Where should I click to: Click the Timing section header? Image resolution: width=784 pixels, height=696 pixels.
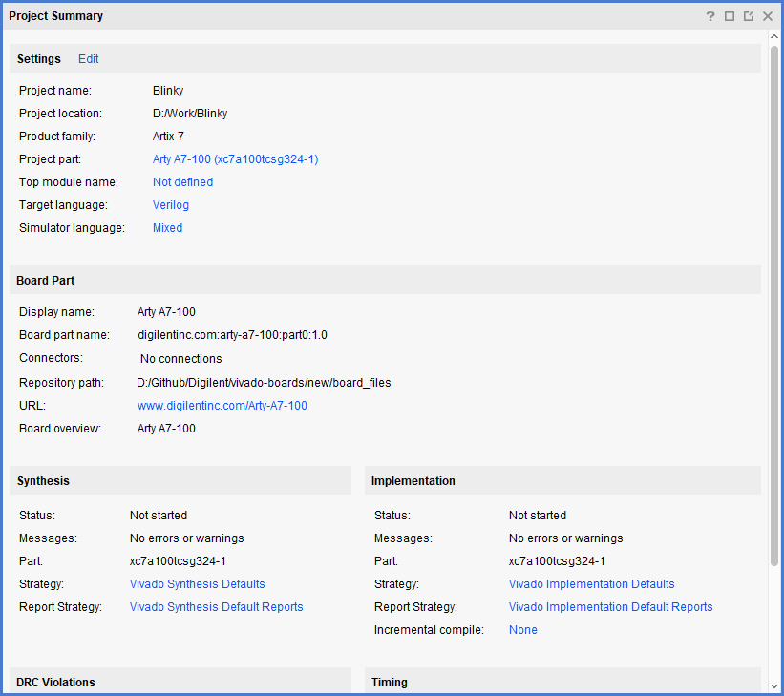point(563,681)
